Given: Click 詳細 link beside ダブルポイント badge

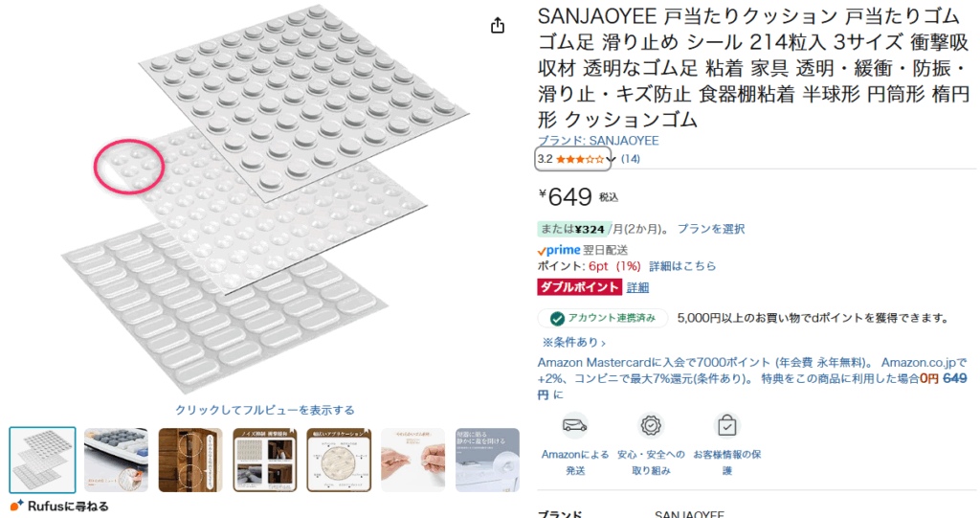Looking at the screenshot, I should click(637, 287).
